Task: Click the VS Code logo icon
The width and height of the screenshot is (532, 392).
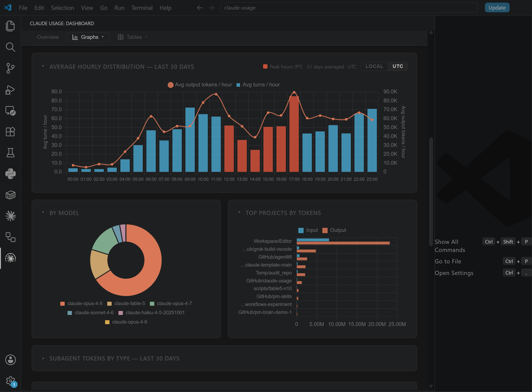Action: pyautogui.click(x=8, y=8)
